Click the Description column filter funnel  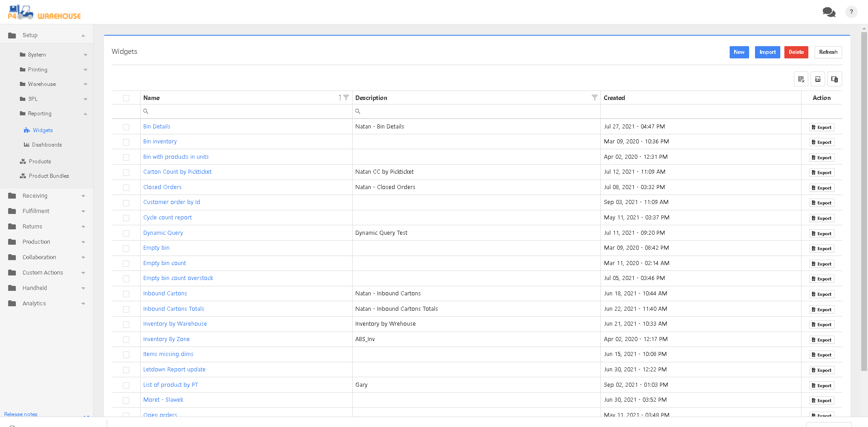[x=594, y=98]
